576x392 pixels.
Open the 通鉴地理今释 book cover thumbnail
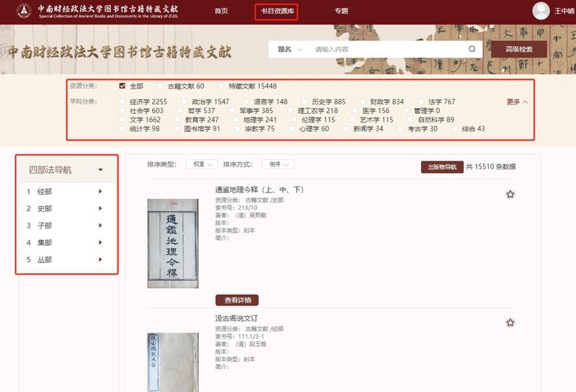click(x=172, y=243)
